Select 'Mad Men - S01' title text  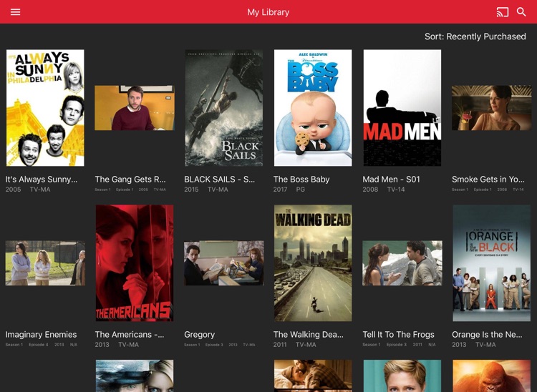coord(391,180)
